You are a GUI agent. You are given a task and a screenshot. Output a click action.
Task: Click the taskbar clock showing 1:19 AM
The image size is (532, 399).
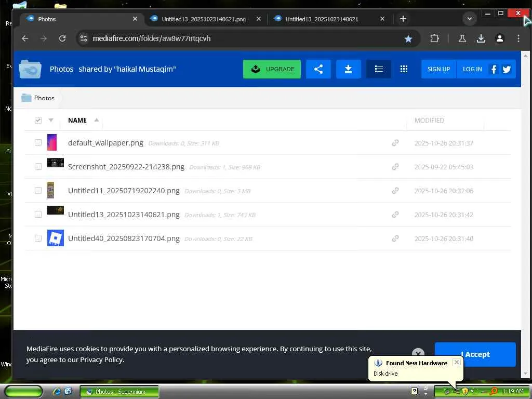[513, 391]
